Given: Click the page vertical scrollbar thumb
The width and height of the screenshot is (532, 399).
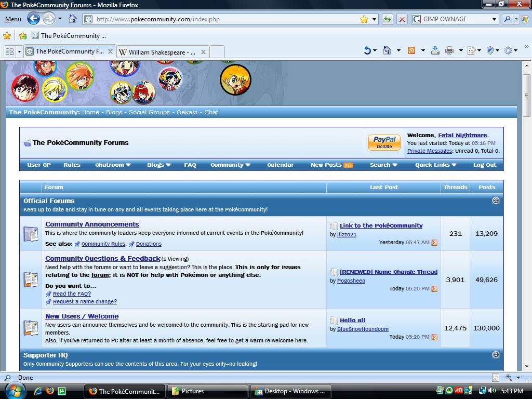Looking at the screenshot, I should (x=526, y=96).
